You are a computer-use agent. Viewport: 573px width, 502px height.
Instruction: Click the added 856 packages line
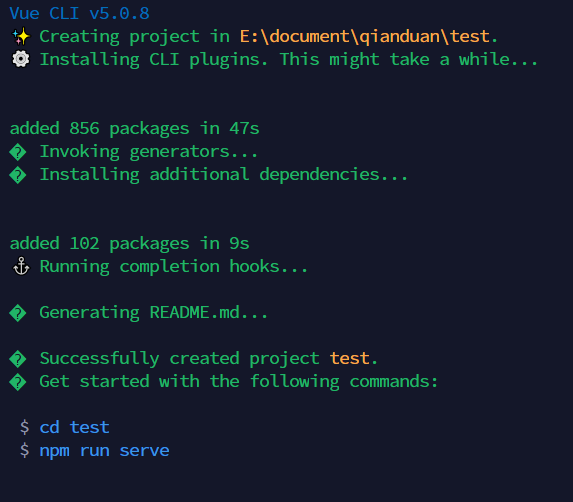point(134,129)
